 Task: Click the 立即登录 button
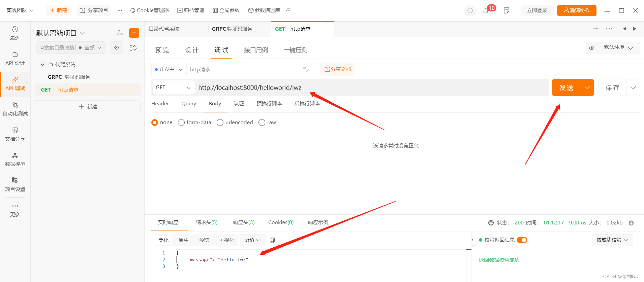point(537,10)
